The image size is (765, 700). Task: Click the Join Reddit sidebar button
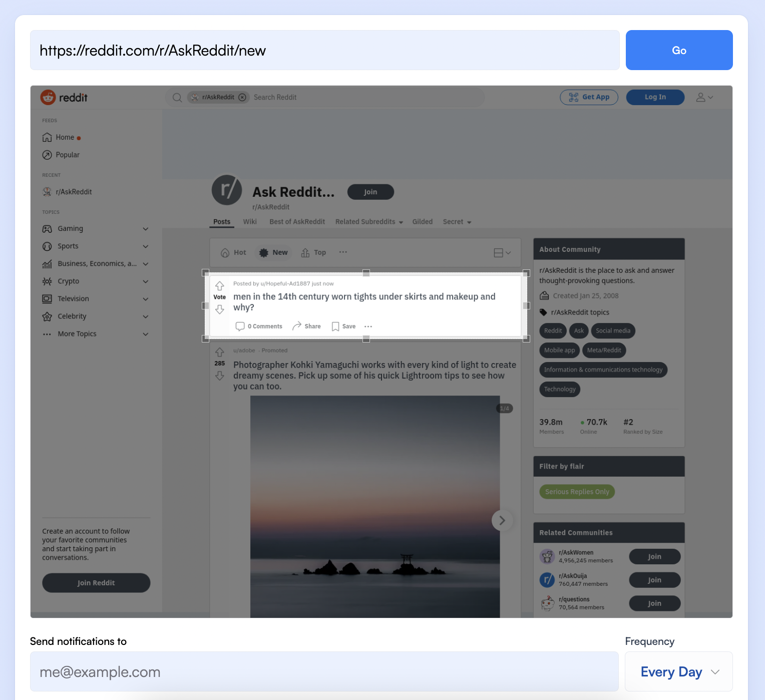pos(96,583)
